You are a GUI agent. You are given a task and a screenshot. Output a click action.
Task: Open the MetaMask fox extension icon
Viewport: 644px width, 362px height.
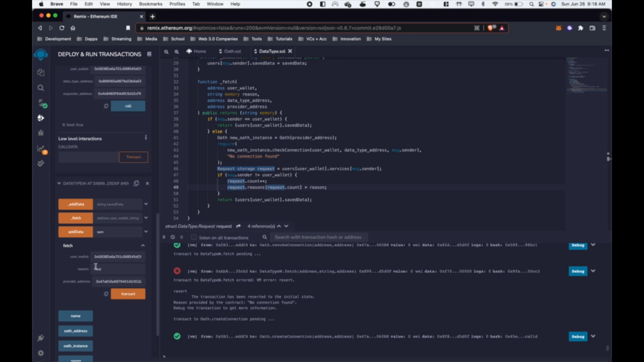[558, 28]
